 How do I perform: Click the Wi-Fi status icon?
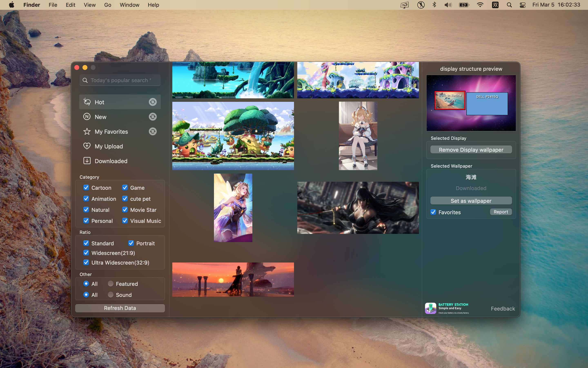click(480, 5)
